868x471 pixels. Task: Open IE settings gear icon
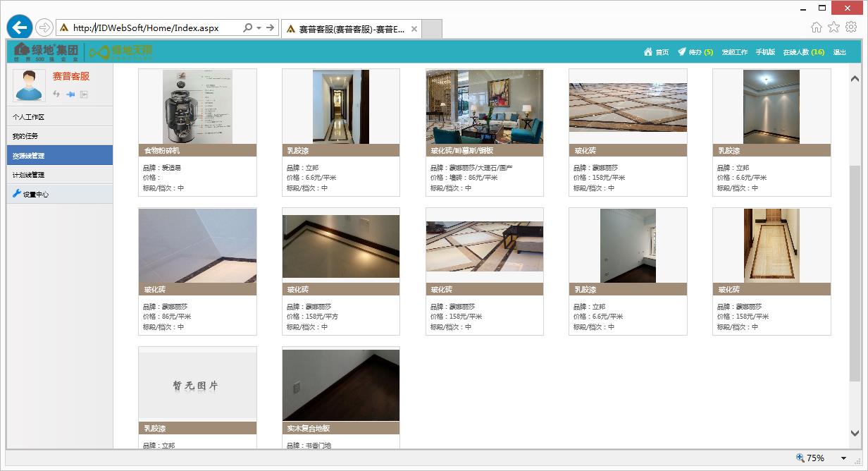[851, 27]
